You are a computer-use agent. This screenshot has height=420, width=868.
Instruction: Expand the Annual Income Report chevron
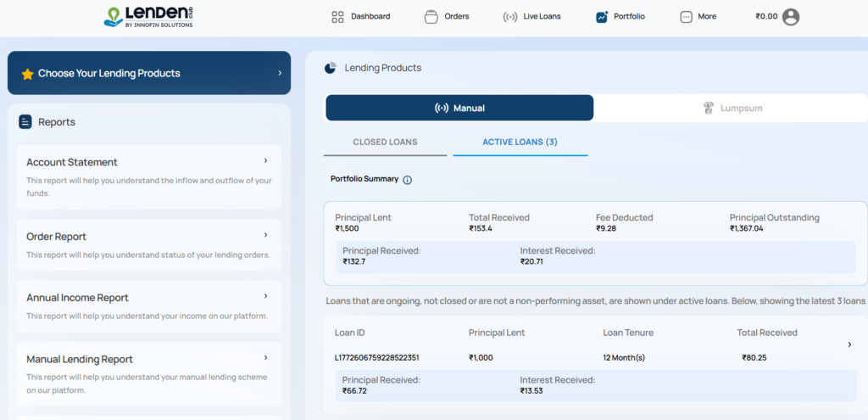pyautogui.click(x=265, y=296)
